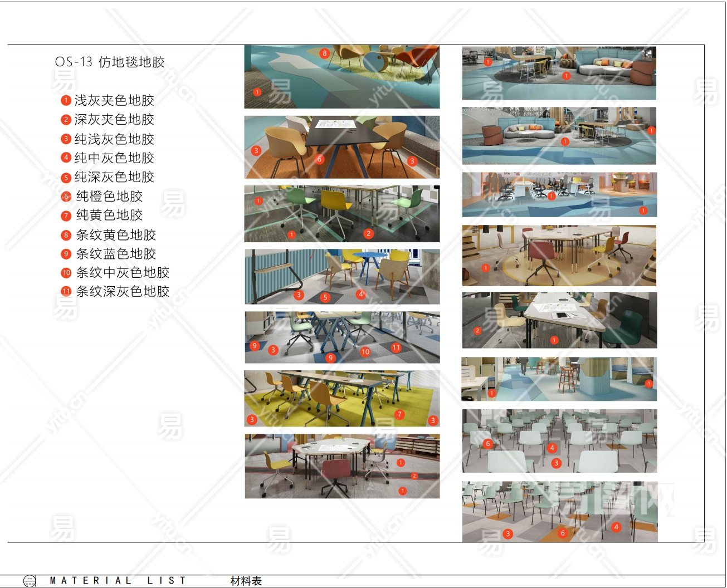Select marker 4 in round blue table photo

361,294
